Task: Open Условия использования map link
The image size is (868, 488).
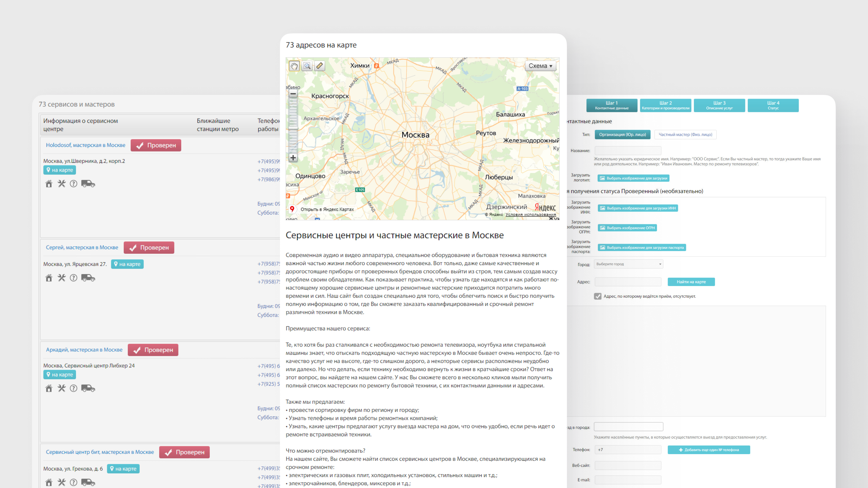Action: click(x=530, y=214)
